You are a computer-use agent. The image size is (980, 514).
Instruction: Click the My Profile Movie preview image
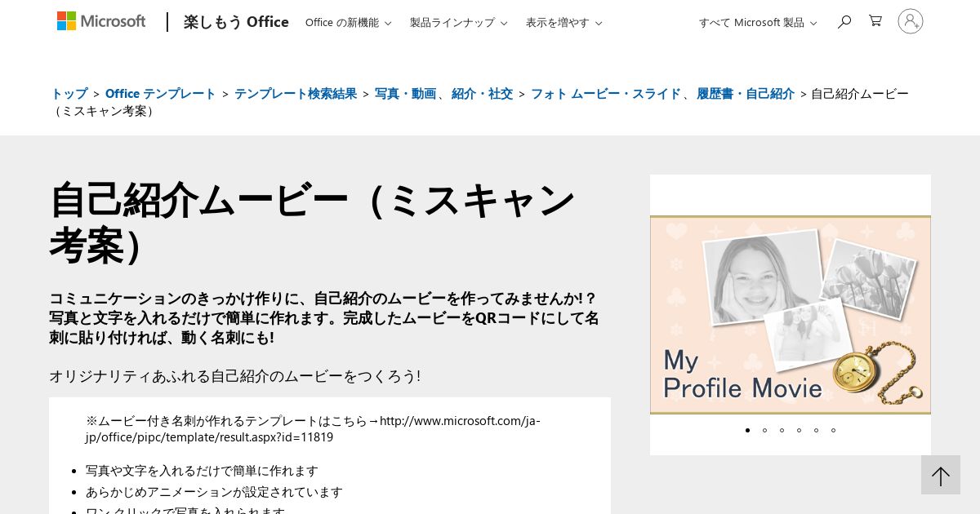tap(790, 315)
